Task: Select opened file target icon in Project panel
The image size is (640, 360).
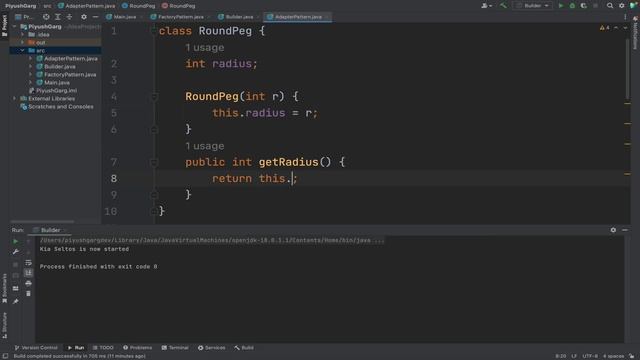Action: (46, 17)
